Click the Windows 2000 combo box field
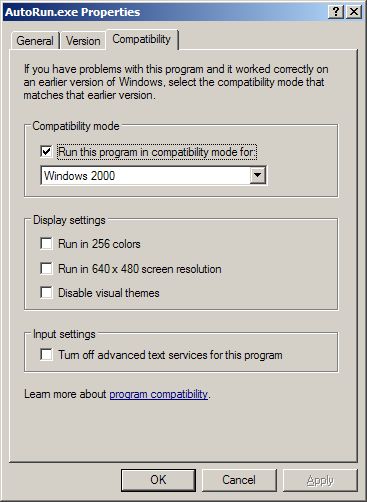Image resolution: width=367 pixels, height=502 pixels. coord(153,175)
